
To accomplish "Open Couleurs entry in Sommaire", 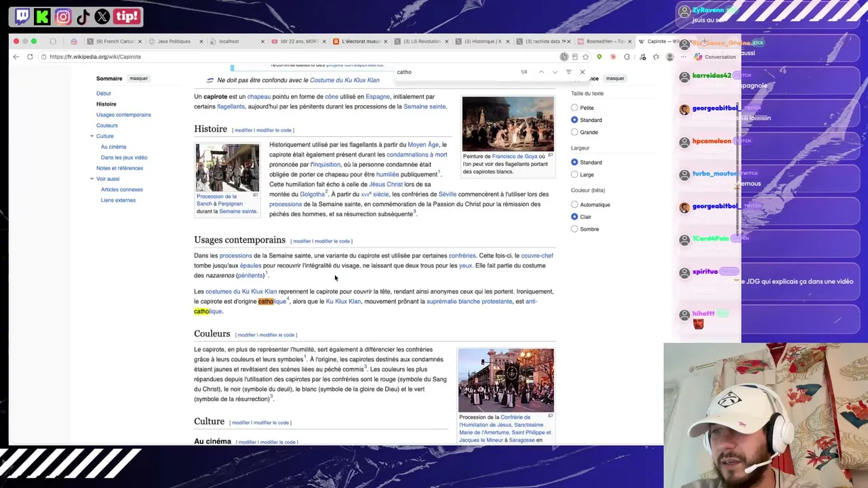I will pos(107,125).
